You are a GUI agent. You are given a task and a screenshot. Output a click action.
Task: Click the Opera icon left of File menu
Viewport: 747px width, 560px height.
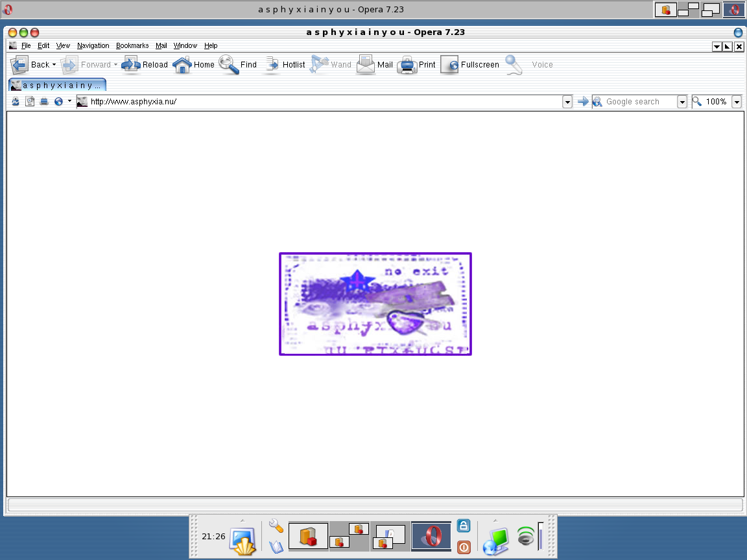pos(13,46)
